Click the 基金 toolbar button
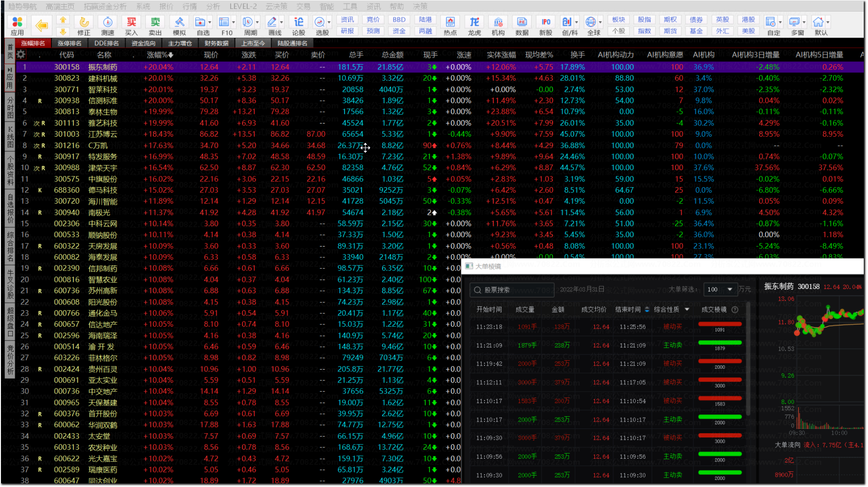The height and width of the screenshot is (487, 868). [x=696, y=31]
